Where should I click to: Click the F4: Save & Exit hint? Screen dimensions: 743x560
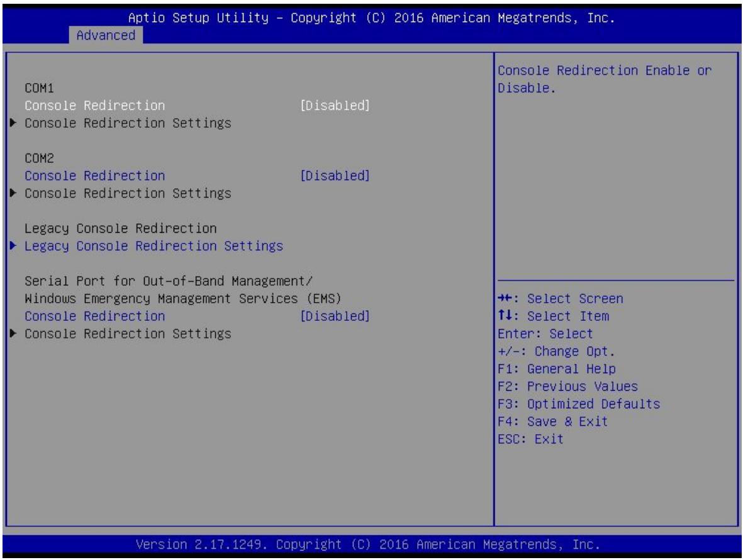(x=552, y=421)
